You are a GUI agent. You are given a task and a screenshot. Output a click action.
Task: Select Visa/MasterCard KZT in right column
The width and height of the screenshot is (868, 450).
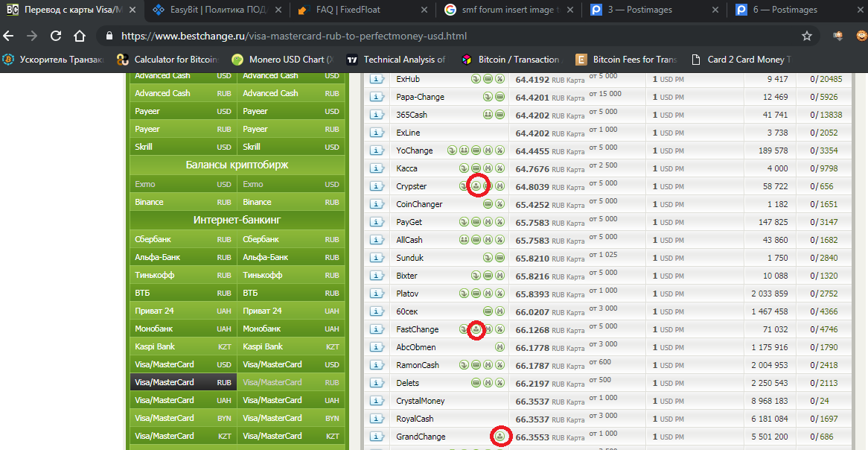click(290, 436)
